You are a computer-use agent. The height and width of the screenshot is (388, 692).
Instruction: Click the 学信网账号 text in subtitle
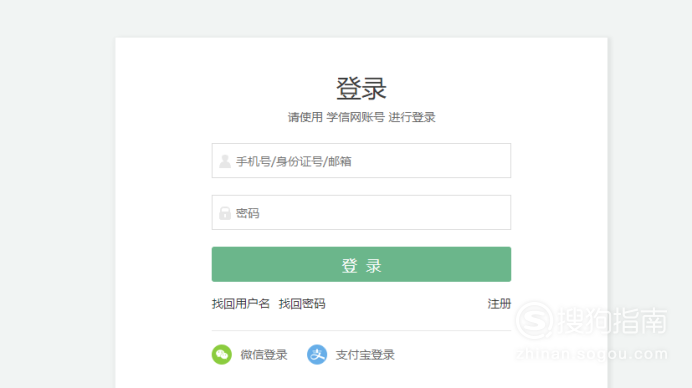tap(355, 117)
